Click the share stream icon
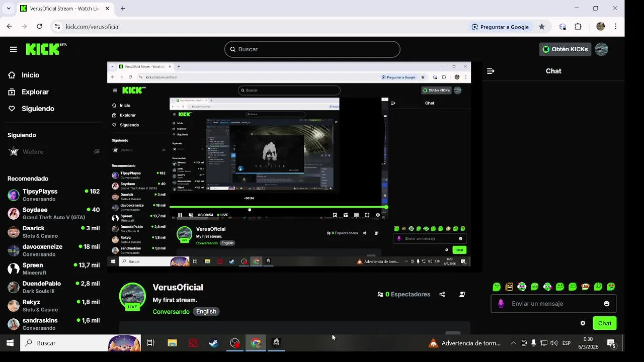644x362 pixels. pos(442,295)
